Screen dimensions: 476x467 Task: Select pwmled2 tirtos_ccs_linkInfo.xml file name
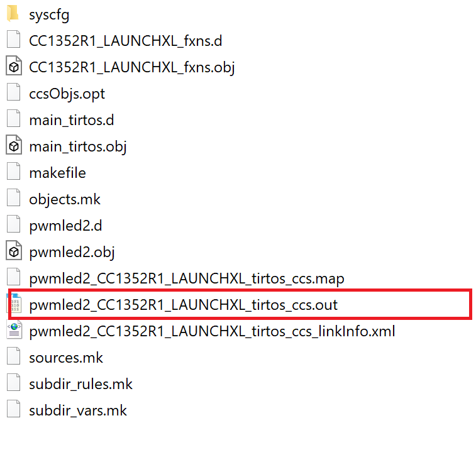212,331
